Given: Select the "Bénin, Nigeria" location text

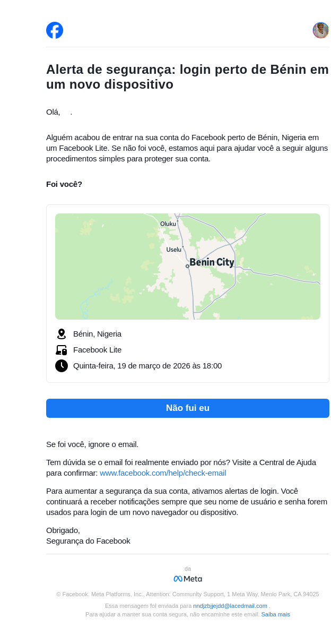Looking at the screenshot, I should (x=97, y=334).
